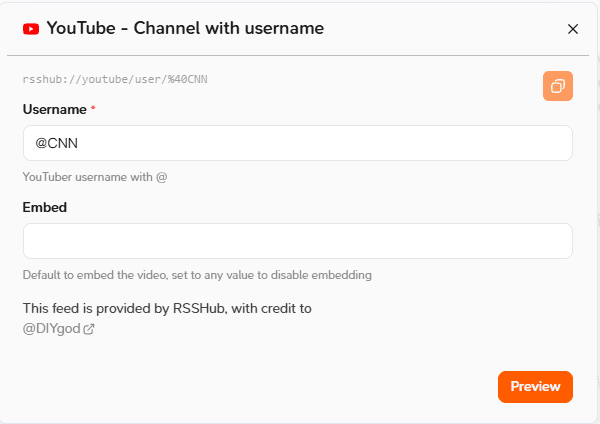The image size is (600, 424).
Task: Select the rsshub://youtube/user/%40CNN text
Action: [x=115, y=79]
